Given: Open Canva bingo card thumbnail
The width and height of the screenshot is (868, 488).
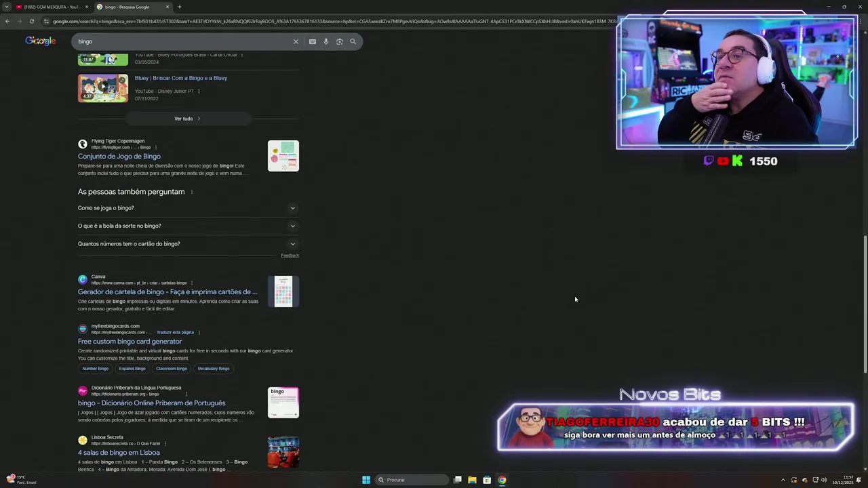Looking at the screenshot, I should coord(283,291).
